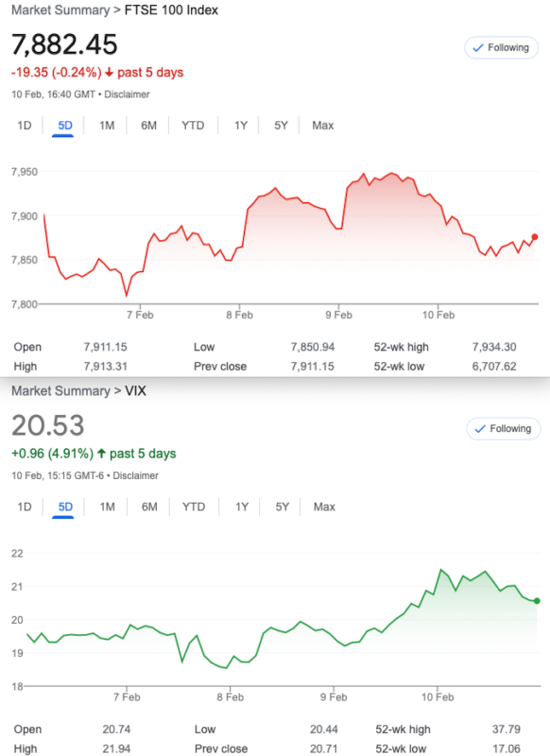Click the 7,950 y-axis label

(x=25, y=172)
